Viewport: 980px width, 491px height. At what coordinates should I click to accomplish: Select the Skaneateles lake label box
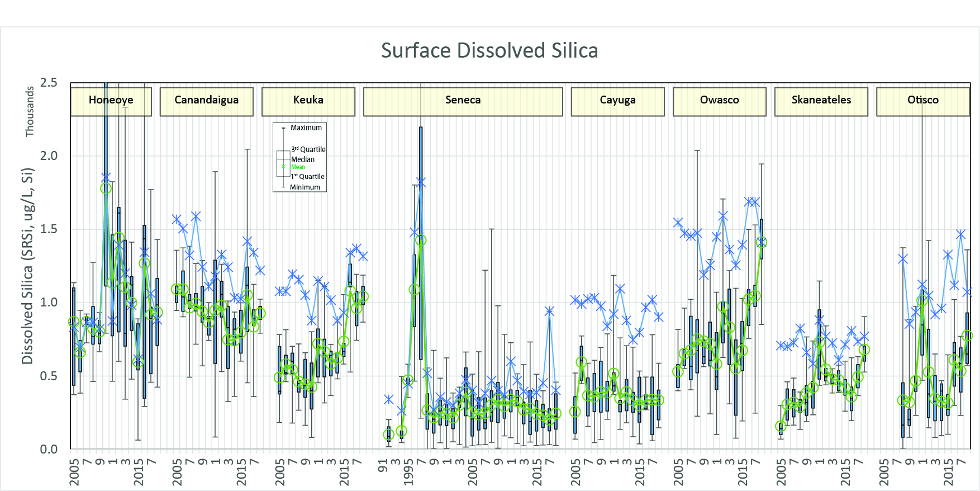coord(821,101)
